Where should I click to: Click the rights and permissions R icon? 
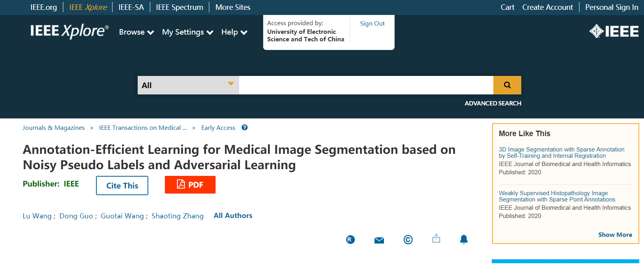point(350,240)
